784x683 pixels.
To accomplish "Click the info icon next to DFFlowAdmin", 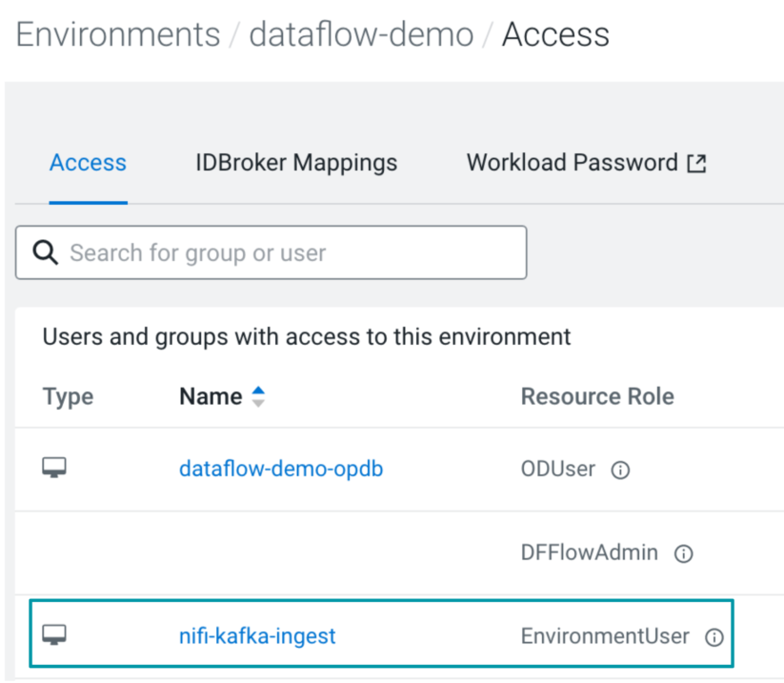I will coord(684,553).
